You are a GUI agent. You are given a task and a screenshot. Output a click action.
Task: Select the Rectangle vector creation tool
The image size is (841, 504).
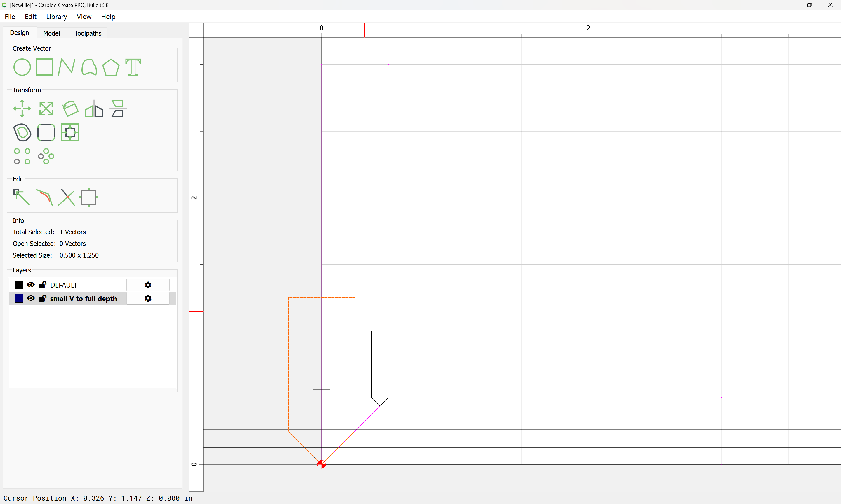pyautogui.click(x=44, y=67)
